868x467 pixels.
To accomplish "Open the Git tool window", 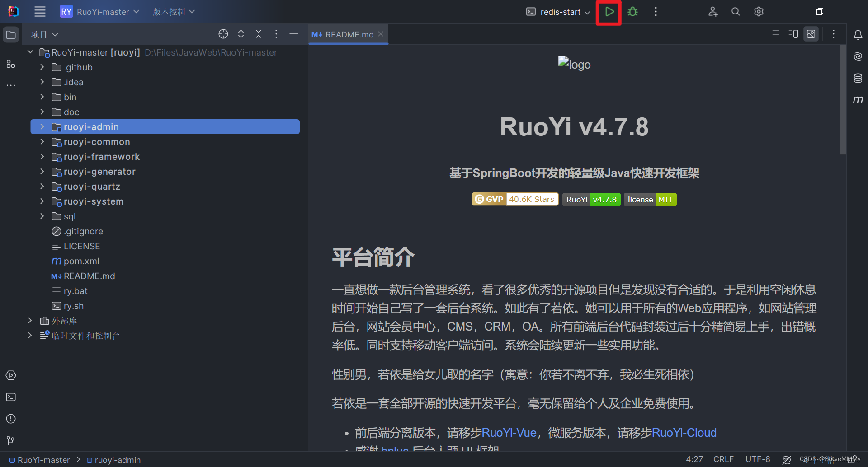I will (x=11, y=440).
